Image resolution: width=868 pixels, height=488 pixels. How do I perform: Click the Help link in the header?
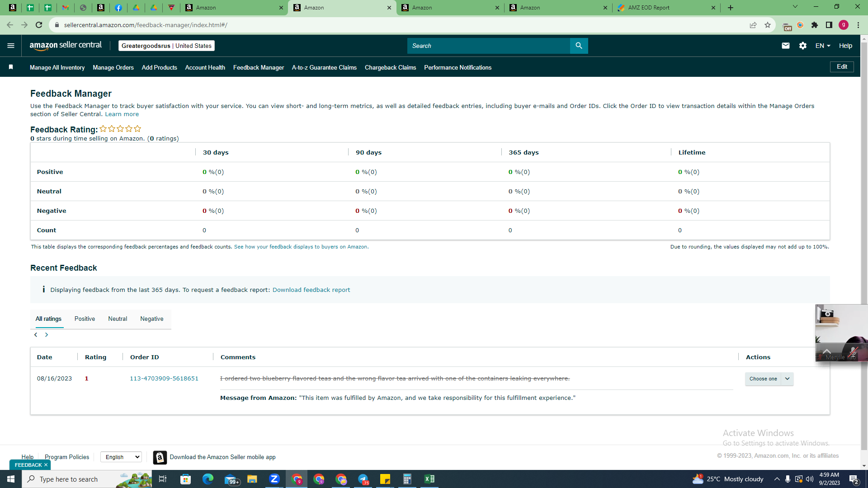(x=845, y=46)
